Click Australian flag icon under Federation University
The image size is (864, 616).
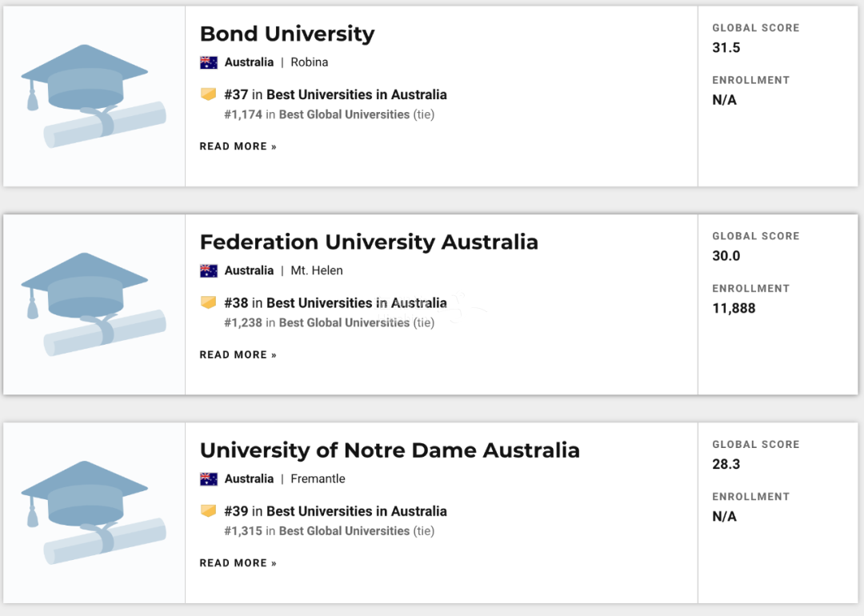coord(208,270)
